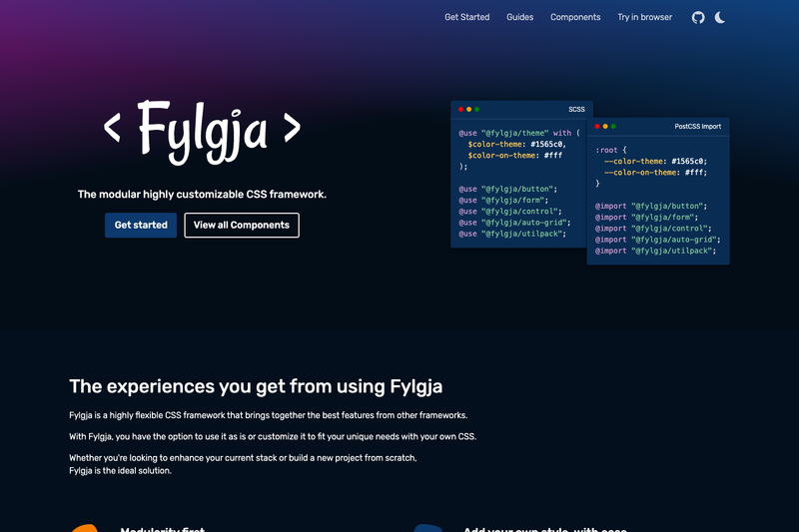Open the Guides nav link
799x532 pixels.
point(519,17)
